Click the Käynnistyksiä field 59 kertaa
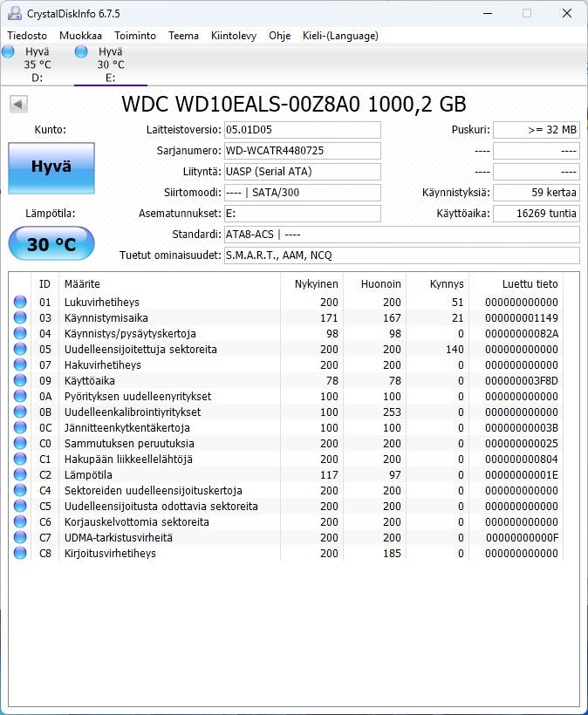Screen dimensions: 588x715 [537, 193]
